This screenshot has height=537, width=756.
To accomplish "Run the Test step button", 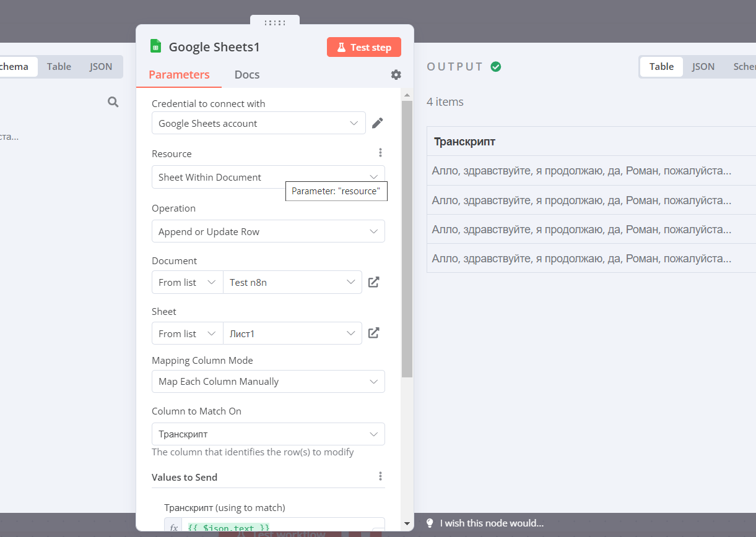I will click(x=364, y=47).
